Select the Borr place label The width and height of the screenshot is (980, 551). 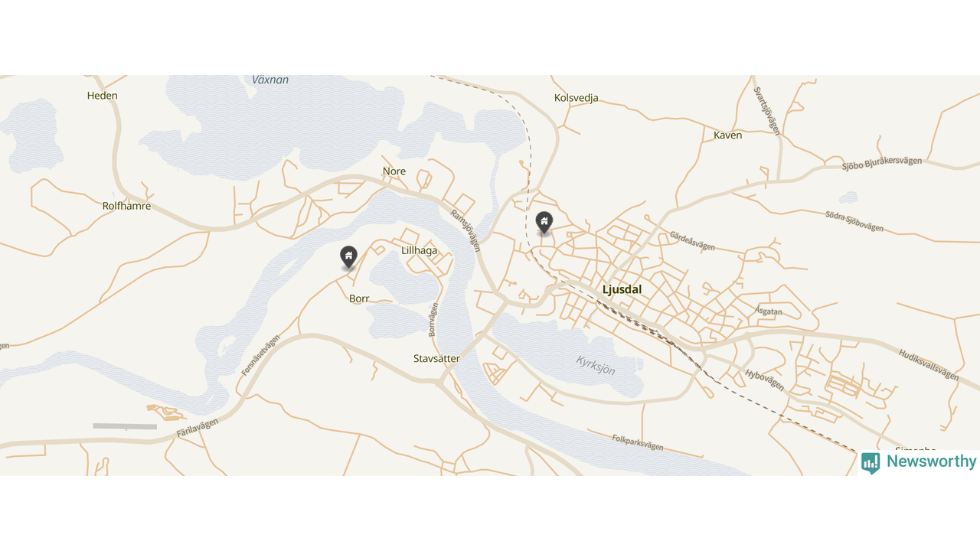click(359, 298)
